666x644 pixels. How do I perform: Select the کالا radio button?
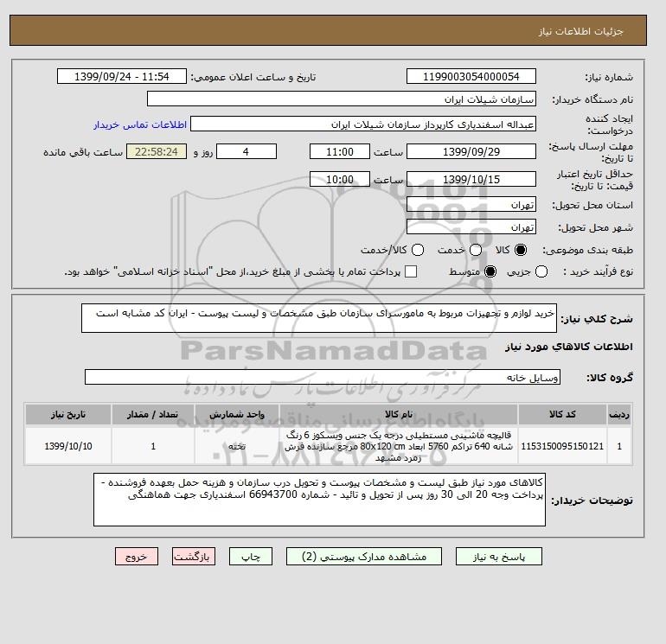click(521, 250)
